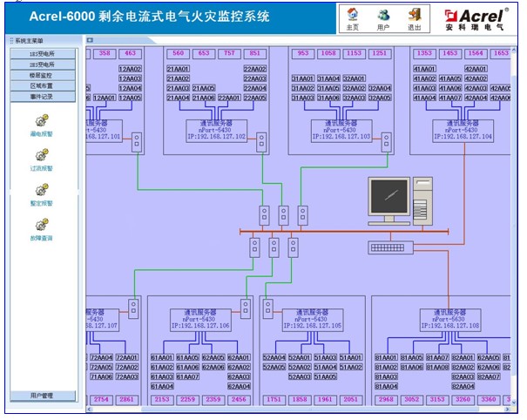Select node label 61AA04
This screenshot has width=527, height=420.
pyautogui.click(x=162, y=387)
